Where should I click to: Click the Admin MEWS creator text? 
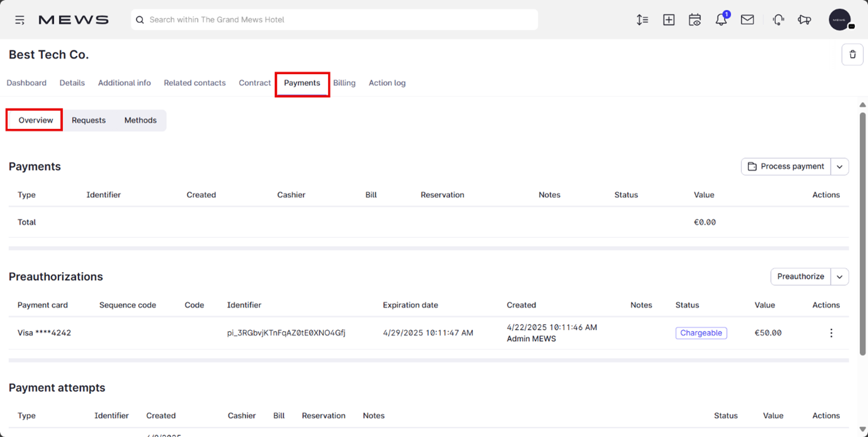pos(531,339)
